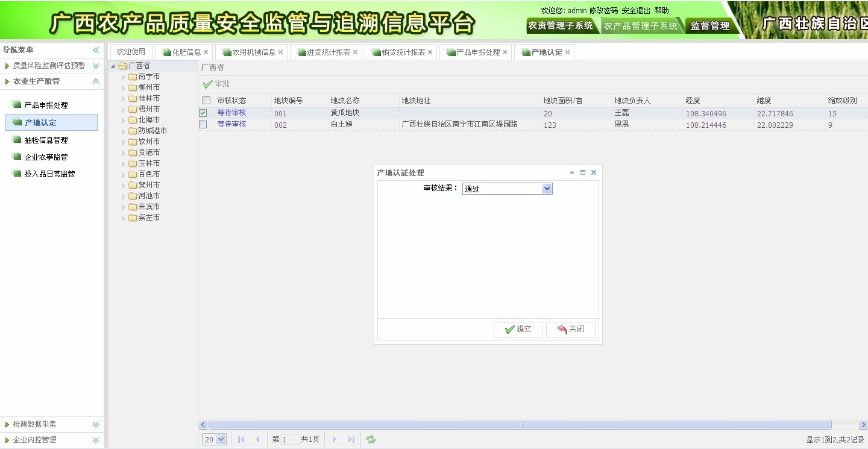Collapse the navigation menu with double-arrow icon
Image resolution: width=868 pixels, height=449 pixels.
point(96,50)
